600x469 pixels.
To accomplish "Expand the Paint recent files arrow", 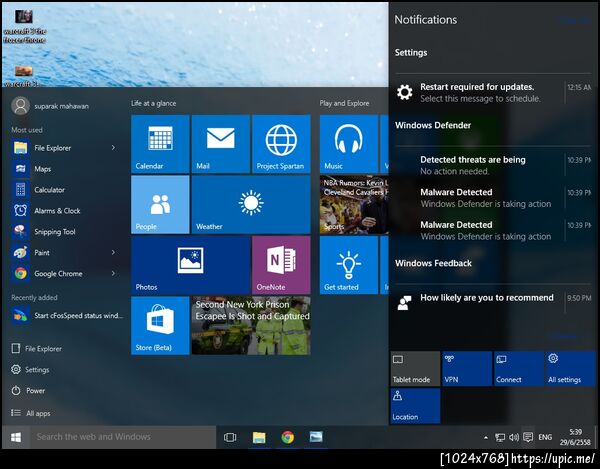I will coord(113,252).
